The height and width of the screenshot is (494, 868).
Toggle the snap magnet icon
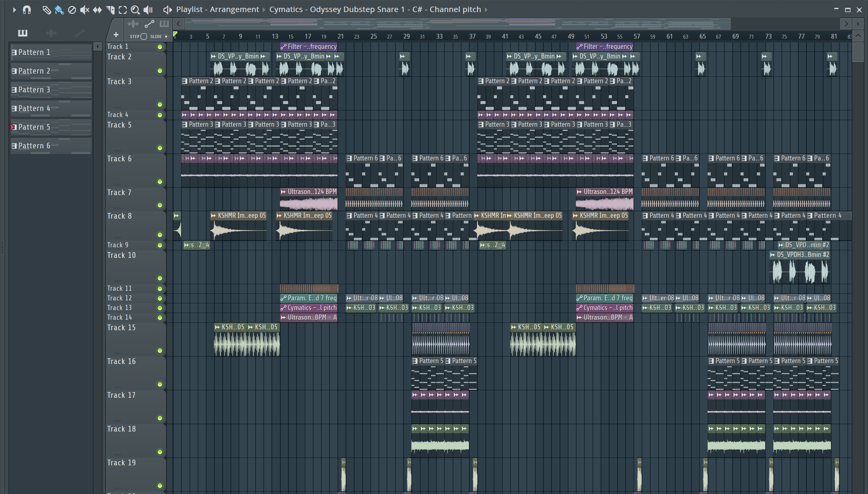tap(27, 10)
